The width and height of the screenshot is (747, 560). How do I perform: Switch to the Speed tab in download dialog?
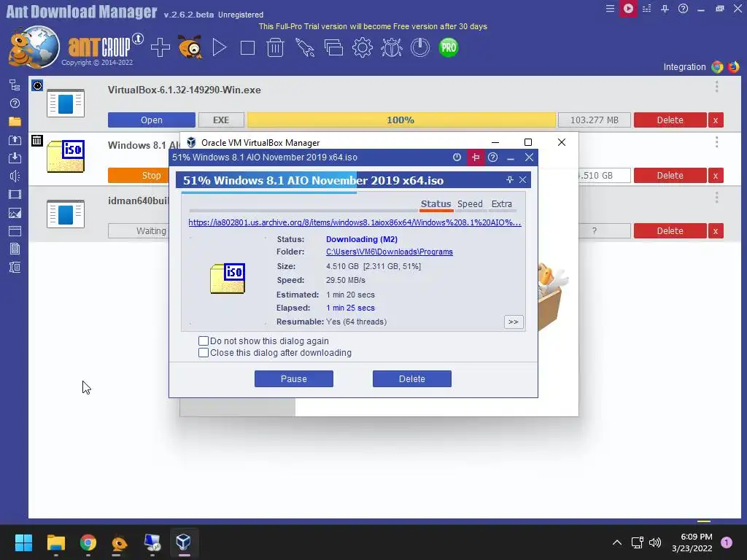(470, 204)
